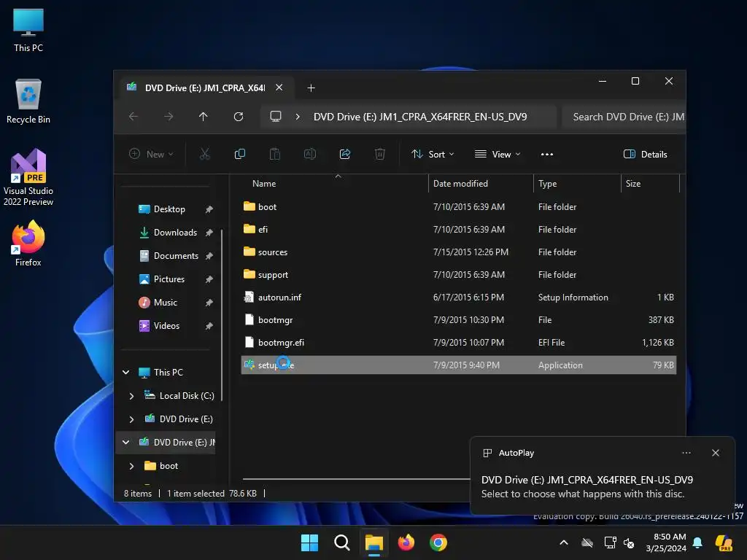Open Downloads in quick access
The width and height of the screenshot is (747, 560).
pyautogui.click(x=175, y=233)
